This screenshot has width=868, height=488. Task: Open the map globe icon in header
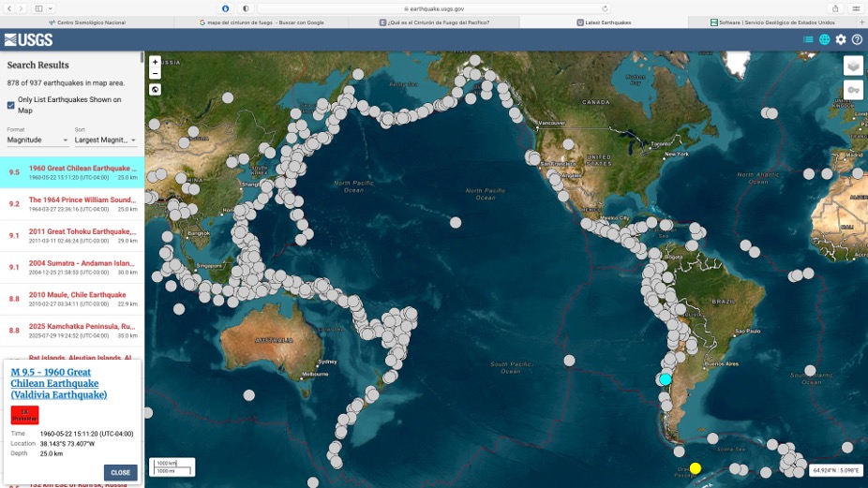825,39
